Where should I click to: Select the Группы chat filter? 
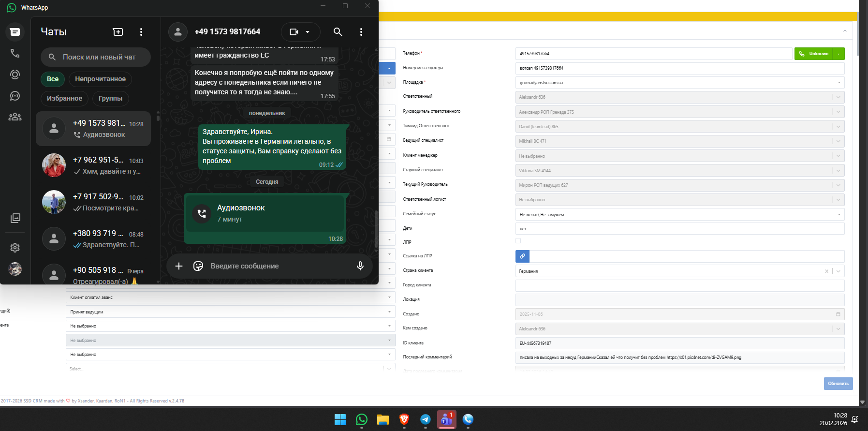tap(110, 98)
